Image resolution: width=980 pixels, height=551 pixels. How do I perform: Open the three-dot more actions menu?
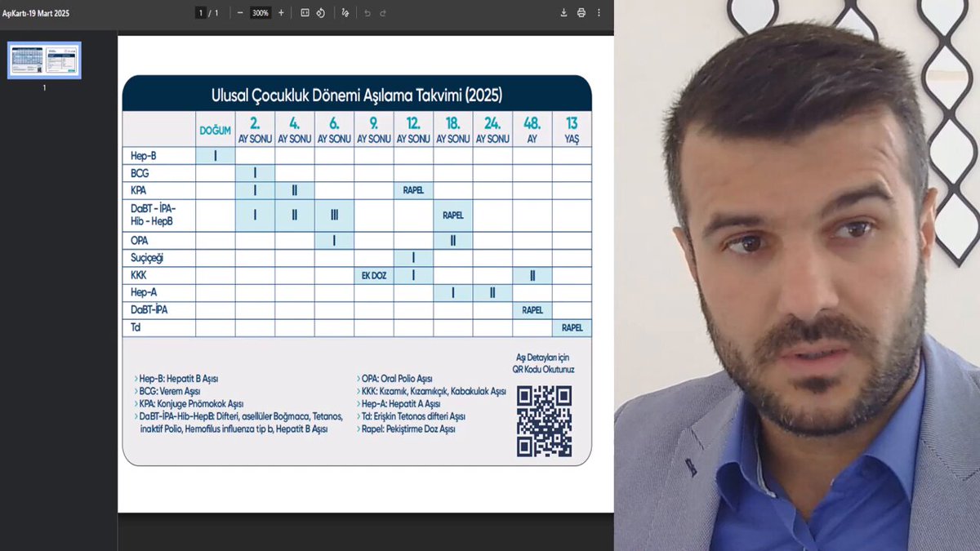[599, 13]
